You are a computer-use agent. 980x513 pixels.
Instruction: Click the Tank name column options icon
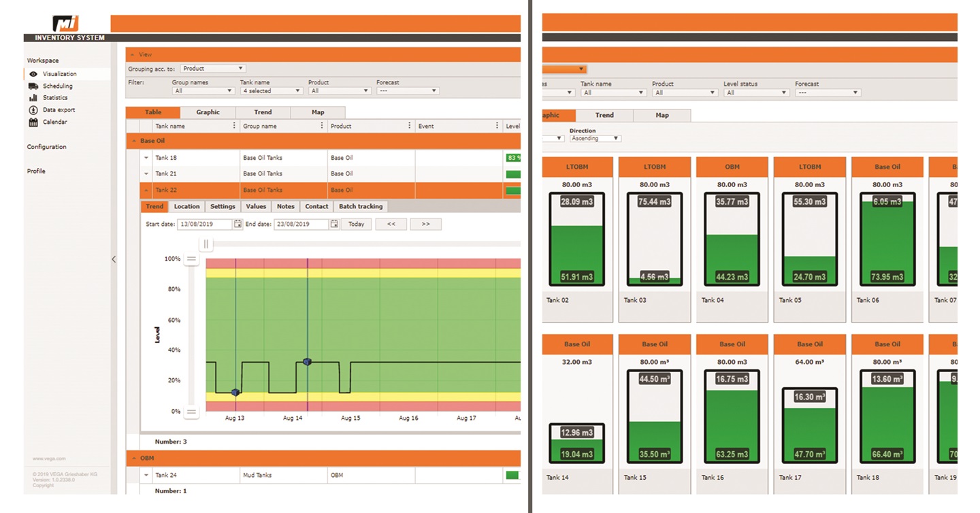[234, 126]
